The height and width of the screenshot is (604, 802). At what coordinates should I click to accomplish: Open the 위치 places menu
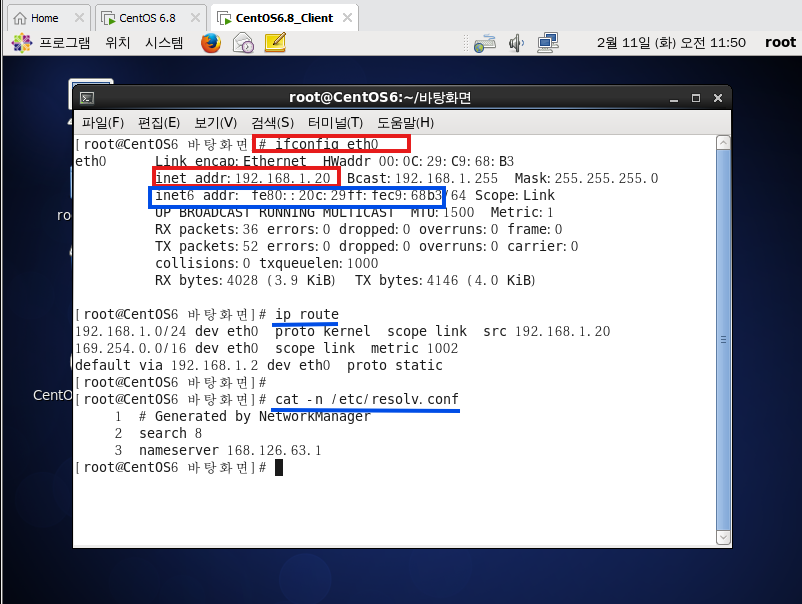(118, 42)
